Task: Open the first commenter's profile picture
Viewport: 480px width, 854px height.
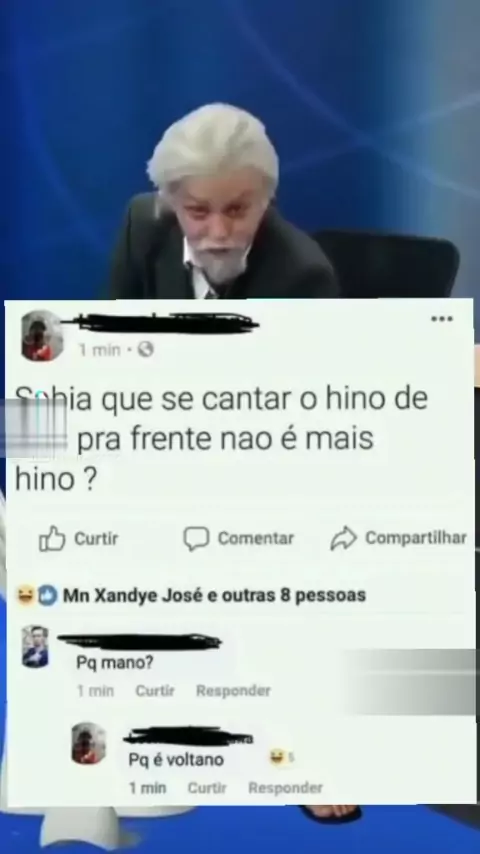Action: (x=35, y=646)
